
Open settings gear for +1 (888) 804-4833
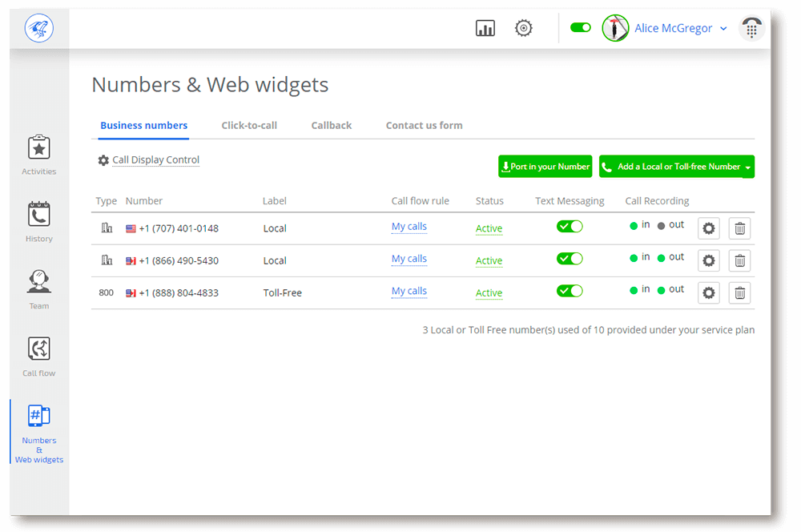point(709,292)
